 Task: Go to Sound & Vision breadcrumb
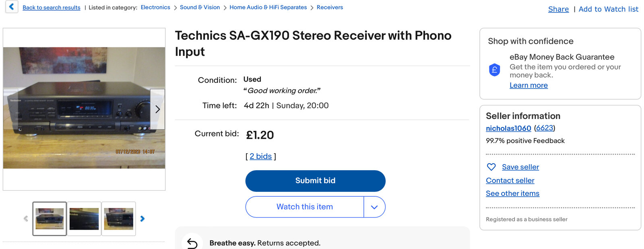(200, 7)
